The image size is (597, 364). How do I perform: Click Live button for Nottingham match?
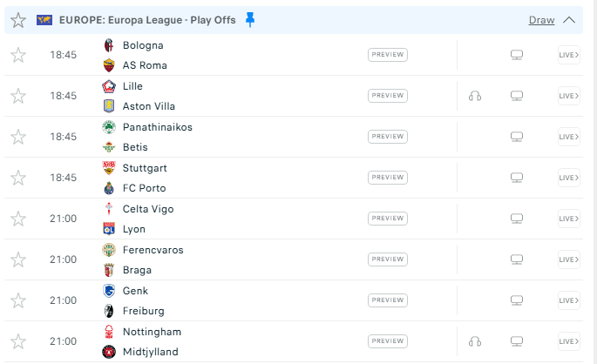tap(568, 341)
